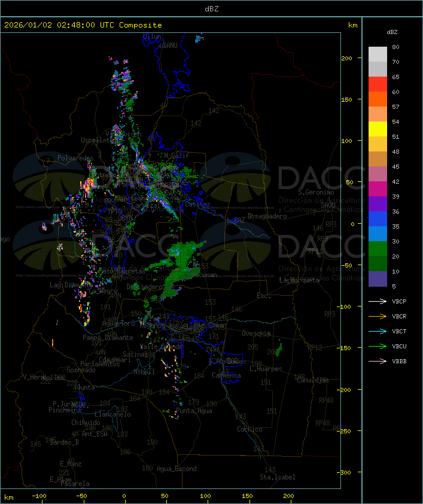This screenshot has height=504, width=423.
Task: Click the 'Nihuil' map label
Action: [144, 372]
